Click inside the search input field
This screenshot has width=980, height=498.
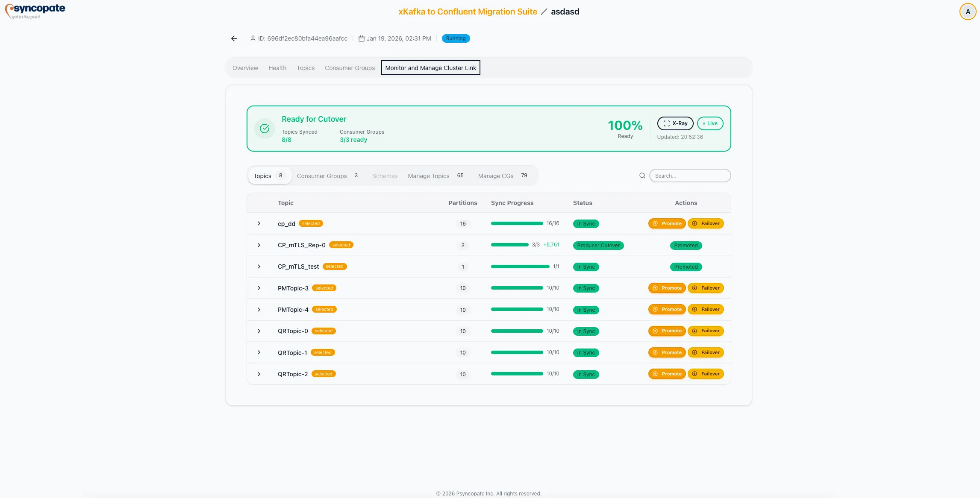pos(690,176)
